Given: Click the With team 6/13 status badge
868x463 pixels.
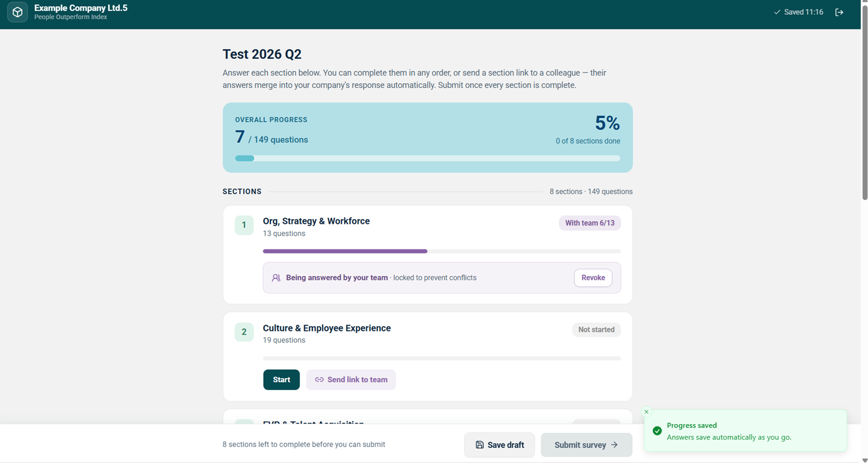Looking at the screenshot, I should [x=589, y=223].
